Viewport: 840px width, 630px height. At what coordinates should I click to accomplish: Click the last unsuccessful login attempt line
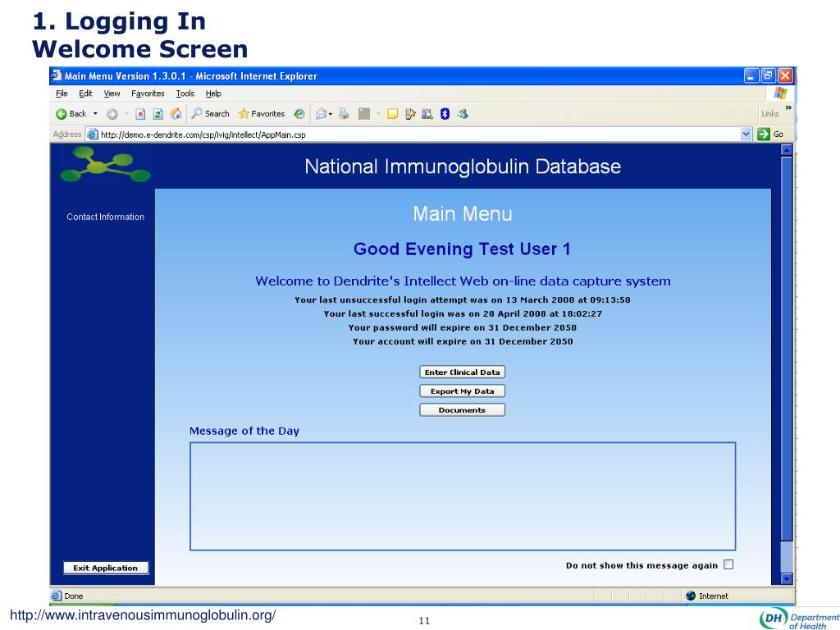[x=463, y=300]
